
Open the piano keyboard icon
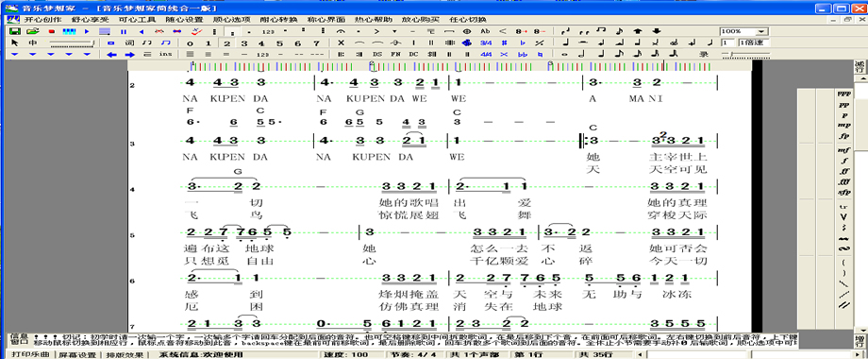(69, 31)
